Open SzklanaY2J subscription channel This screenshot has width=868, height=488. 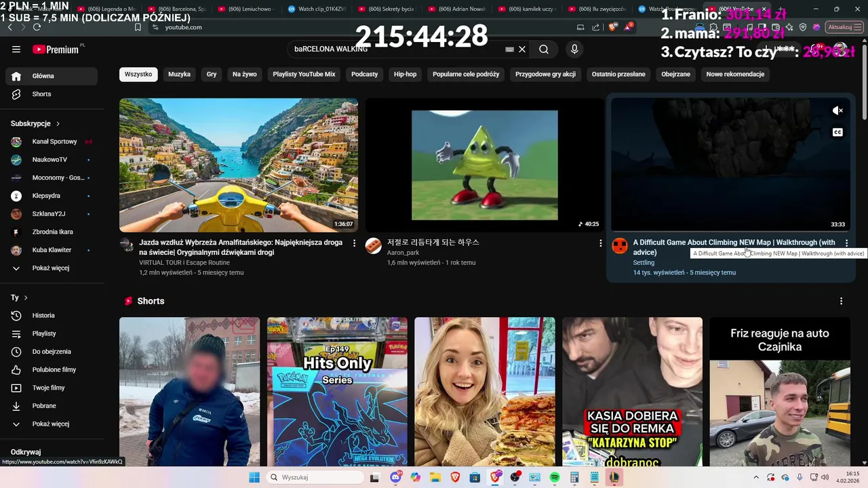point(52,213)
